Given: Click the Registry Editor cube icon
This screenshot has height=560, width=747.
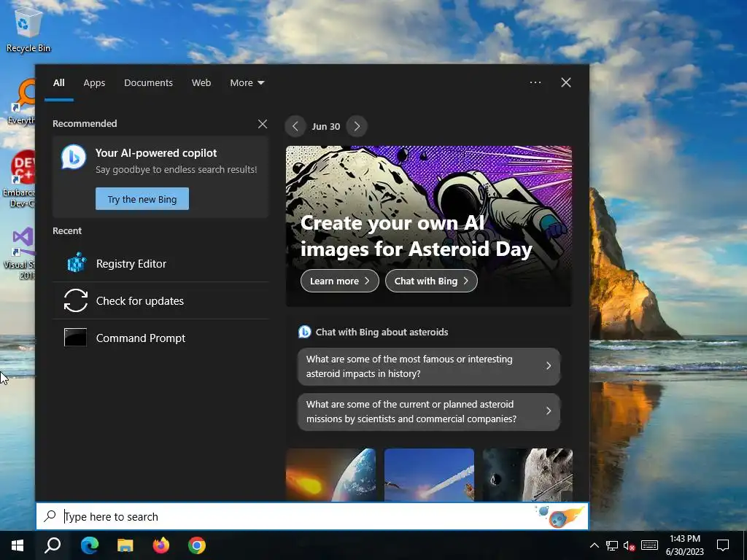Looking at the screenshot, I should tap(76, 263).
